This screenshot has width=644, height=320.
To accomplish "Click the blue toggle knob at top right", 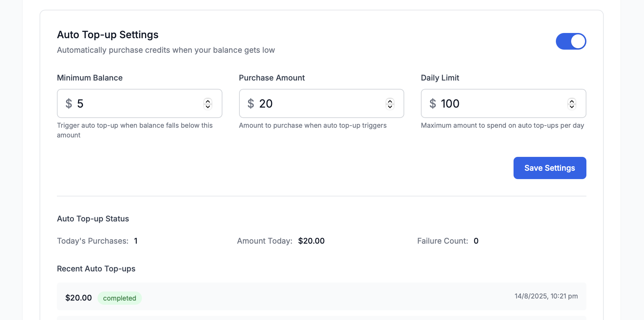I will pos(578,41).
